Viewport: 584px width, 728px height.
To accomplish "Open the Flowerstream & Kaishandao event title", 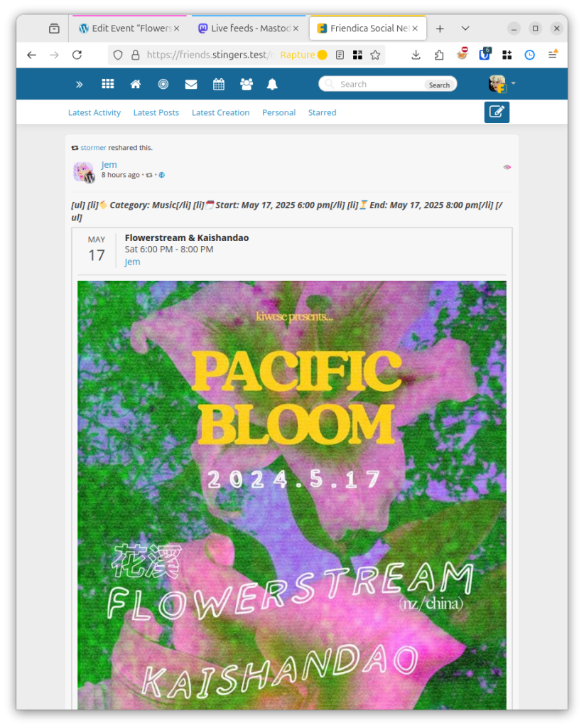I will click(186, 237).
